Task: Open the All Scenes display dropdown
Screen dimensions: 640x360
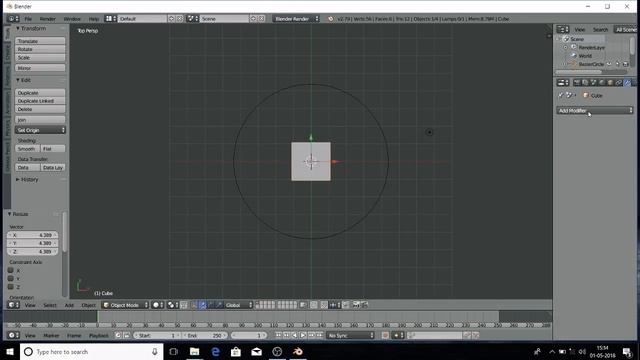Action: pyautogui.click(x=625, y=29)
